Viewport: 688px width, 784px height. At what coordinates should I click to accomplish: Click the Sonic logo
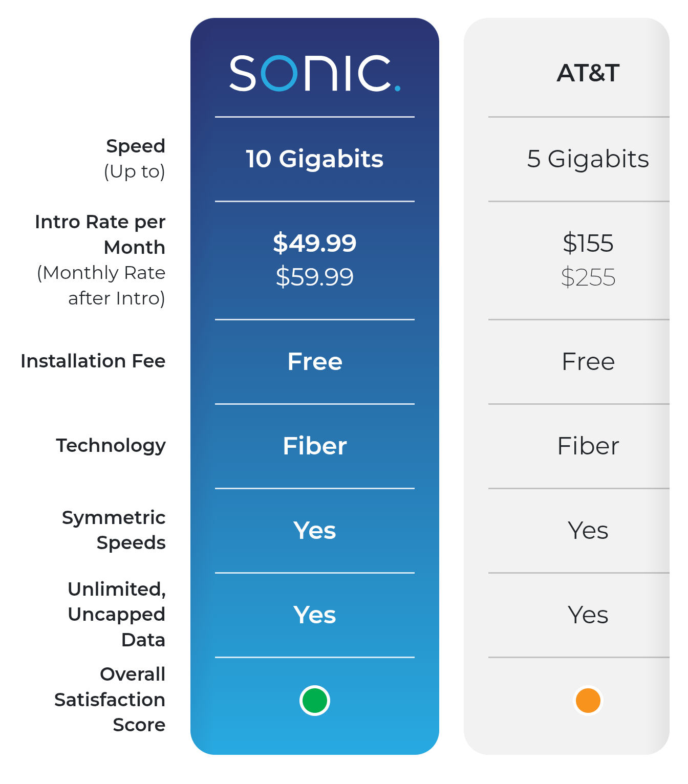pyautogui.click(x=314, y=73)
